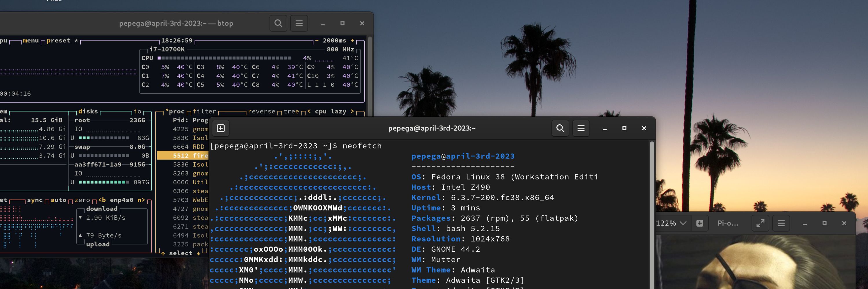
Task: Click the pepega@april-3rd-2023 neofetch heading
Action: click(x=463, y=156)
